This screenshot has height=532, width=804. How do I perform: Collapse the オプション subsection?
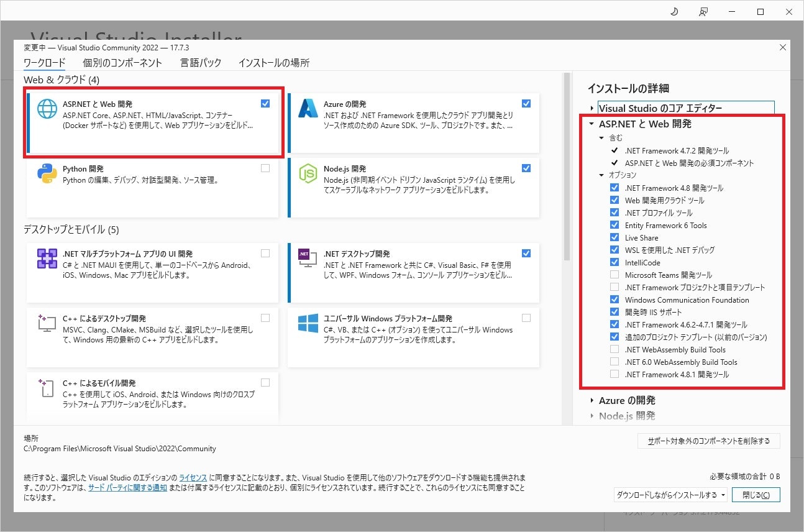601,175
